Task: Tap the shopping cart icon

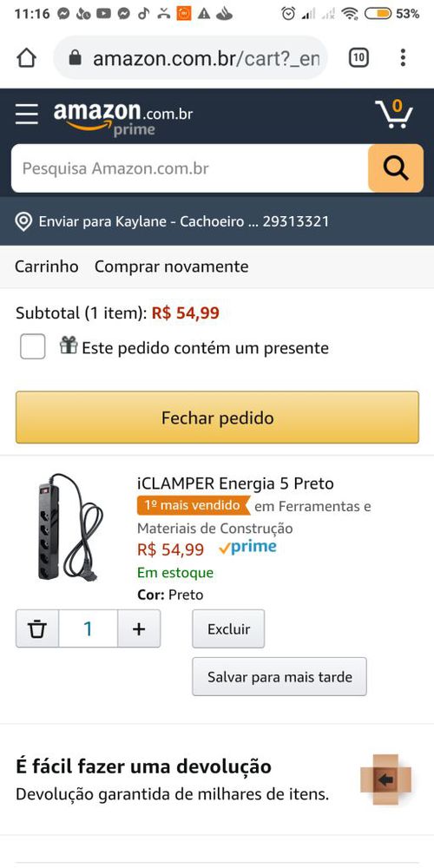Action: click(394, 114)
